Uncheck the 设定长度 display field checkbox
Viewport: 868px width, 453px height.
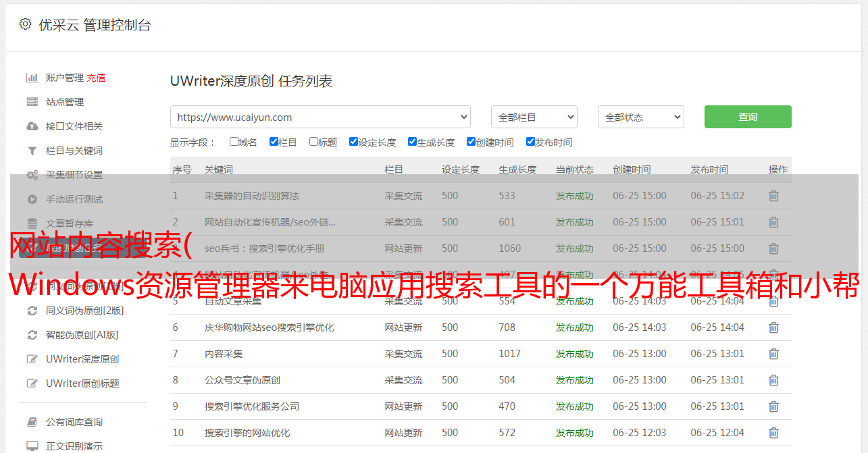point(353,142)
